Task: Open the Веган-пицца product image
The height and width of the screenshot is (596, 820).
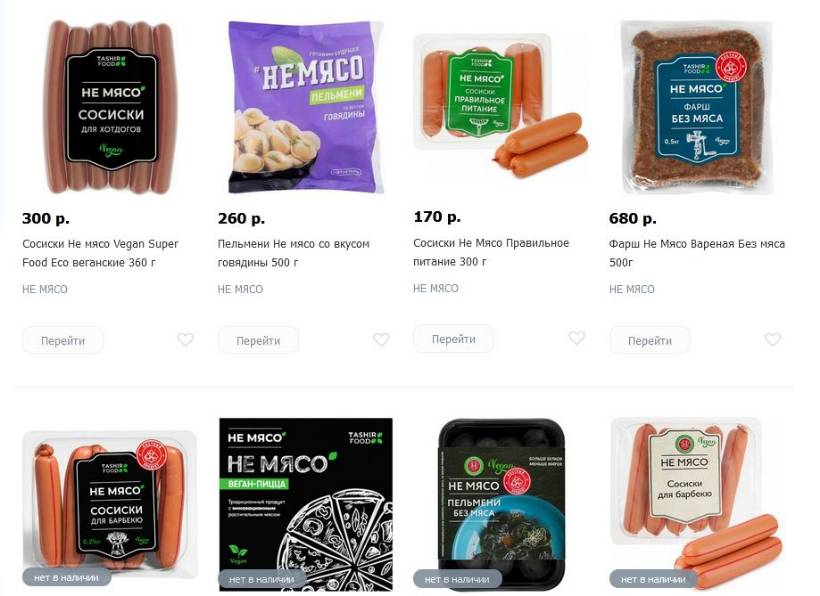Action: pyautogui.click(x=306, y=504)
